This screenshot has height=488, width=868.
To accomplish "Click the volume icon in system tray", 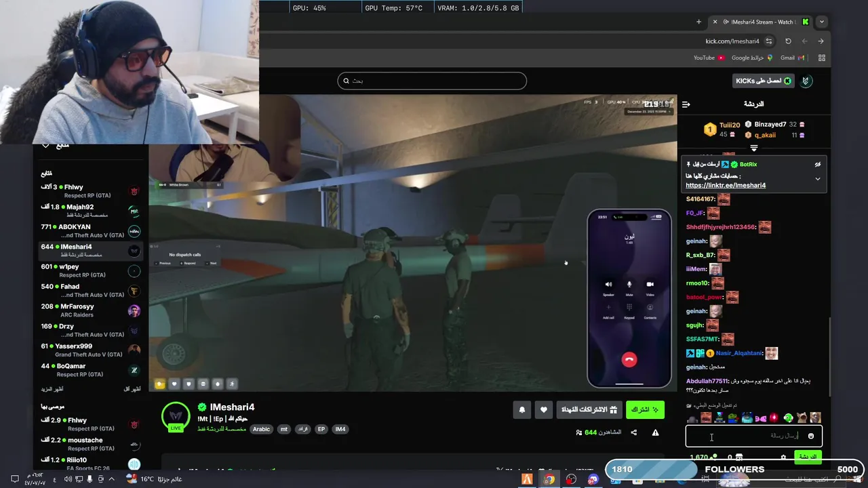I will tap(68, 479).
